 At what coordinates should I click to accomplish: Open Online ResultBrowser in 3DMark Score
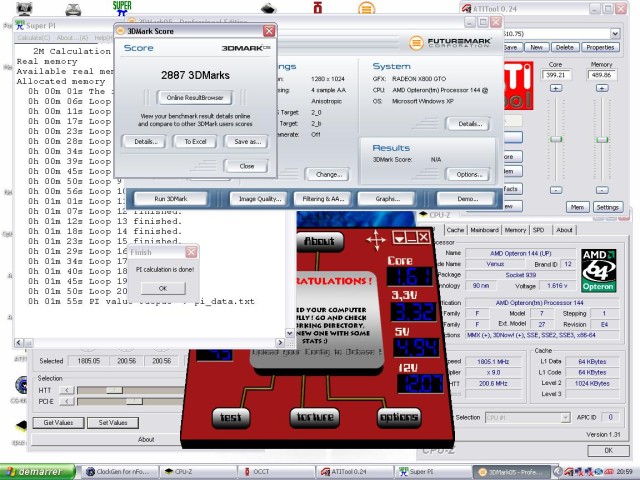[x=195, y=98]
